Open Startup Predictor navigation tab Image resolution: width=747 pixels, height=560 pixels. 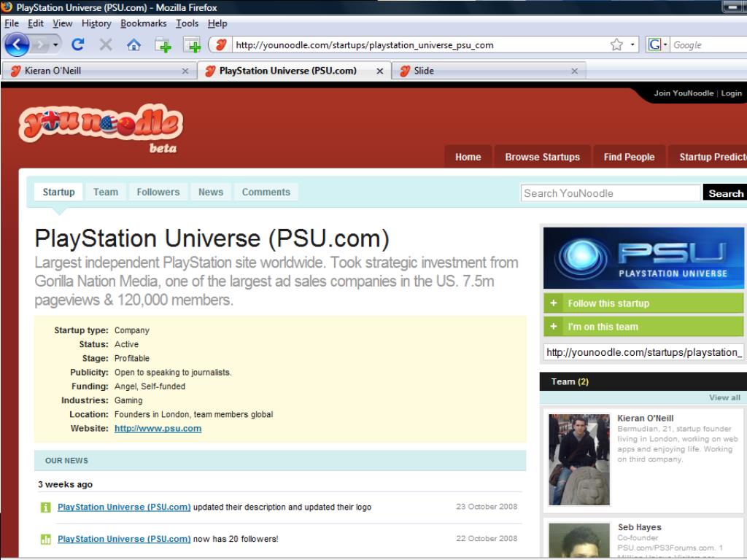pyautogui.click(x=708, y=157)
